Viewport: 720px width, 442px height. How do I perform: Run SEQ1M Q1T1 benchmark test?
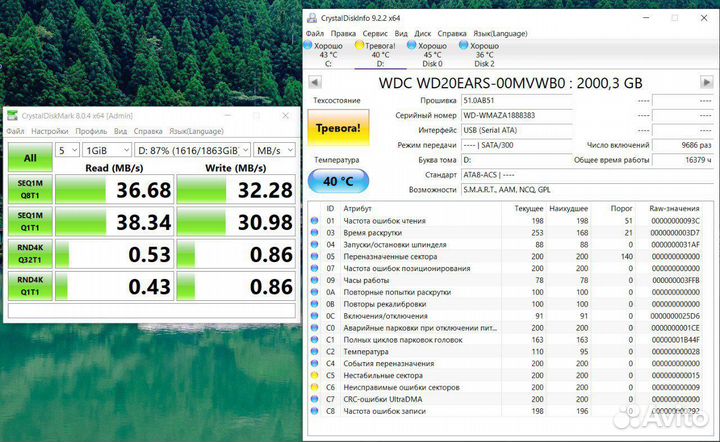pyautogui.click(x=30, y=221)
